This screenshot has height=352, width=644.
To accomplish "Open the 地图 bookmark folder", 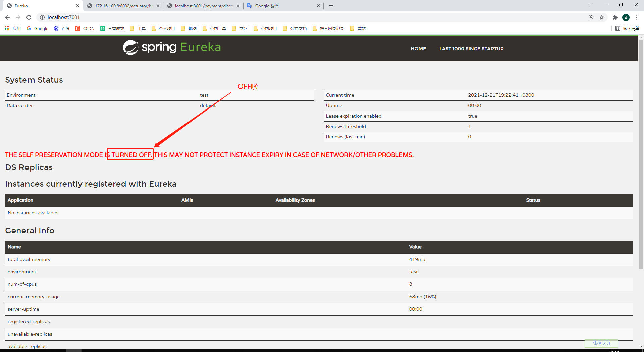I will click(x=189, y=28).
